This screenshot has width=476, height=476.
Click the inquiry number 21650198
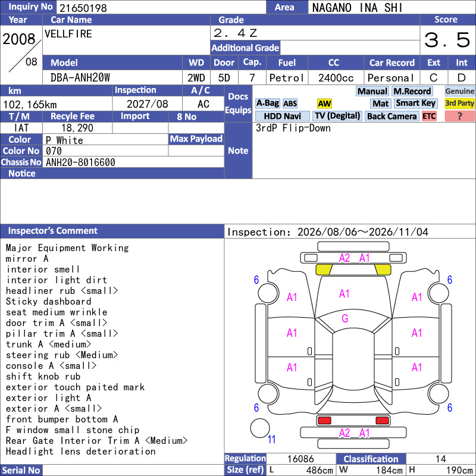coord(83,8)
